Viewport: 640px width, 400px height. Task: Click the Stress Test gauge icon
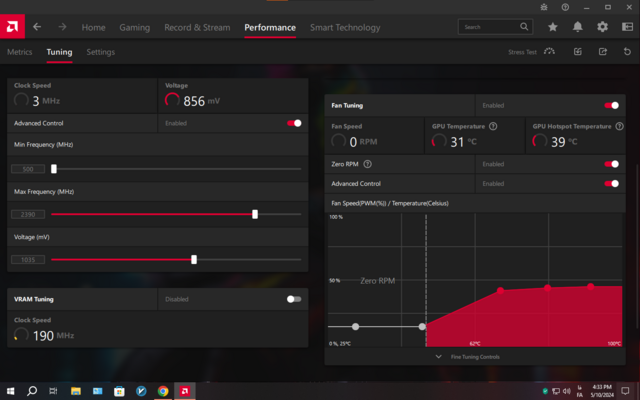(549, 52)
